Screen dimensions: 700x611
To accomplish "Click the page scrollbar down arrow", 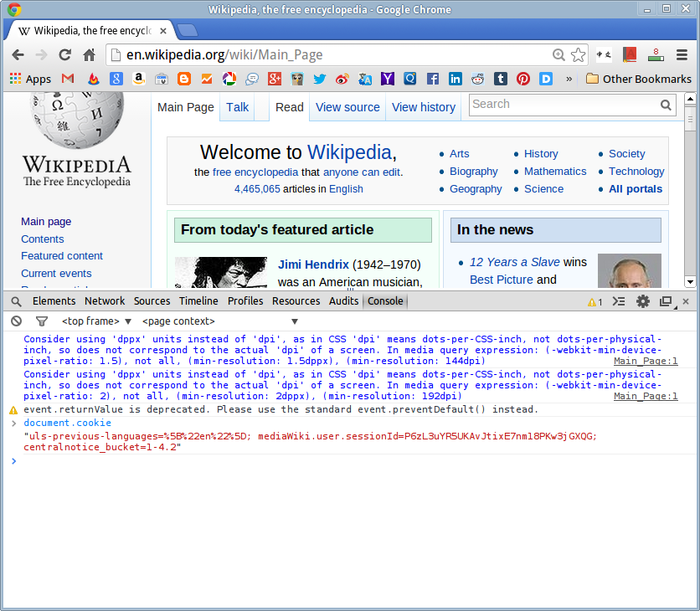I will pos(690,281).
